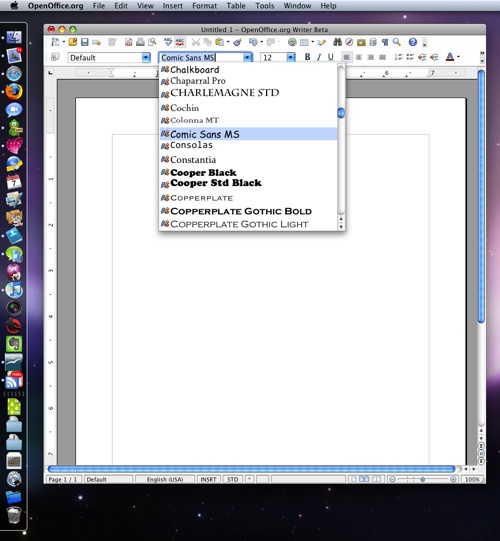The height and width of the screenshot is (541, 500).
Task: Export directly as PDF icon
Action: 128,42
